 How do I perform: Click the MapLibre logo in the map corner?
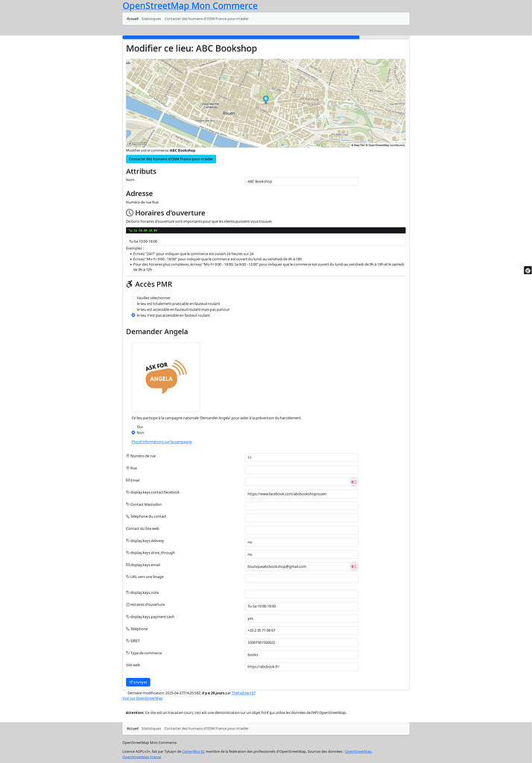137,144
